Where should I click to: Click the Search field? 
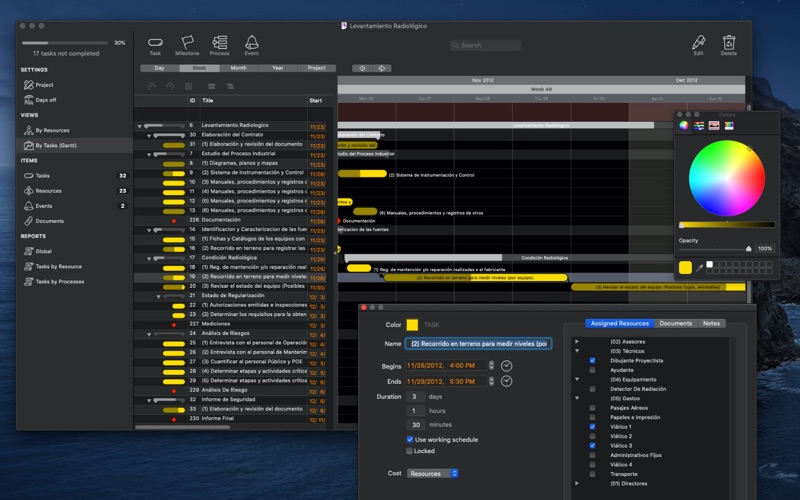pos(485,45)
